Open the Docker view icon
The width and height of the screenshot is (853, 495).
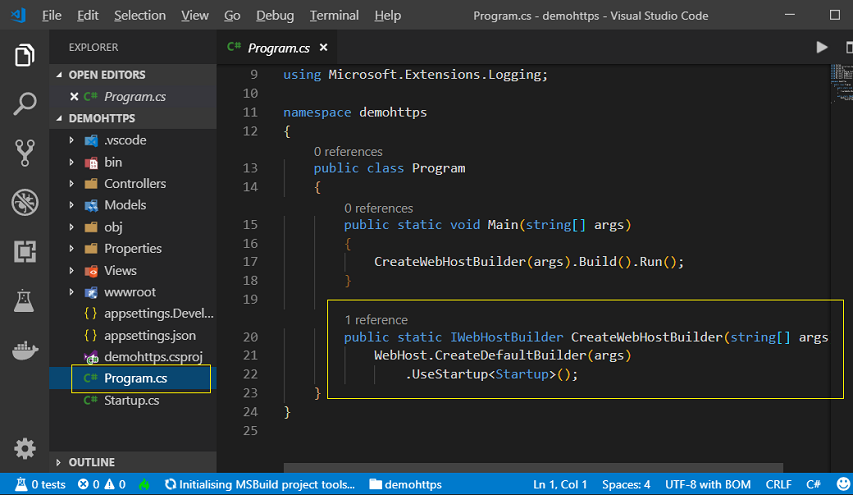[x=25, y=350]
